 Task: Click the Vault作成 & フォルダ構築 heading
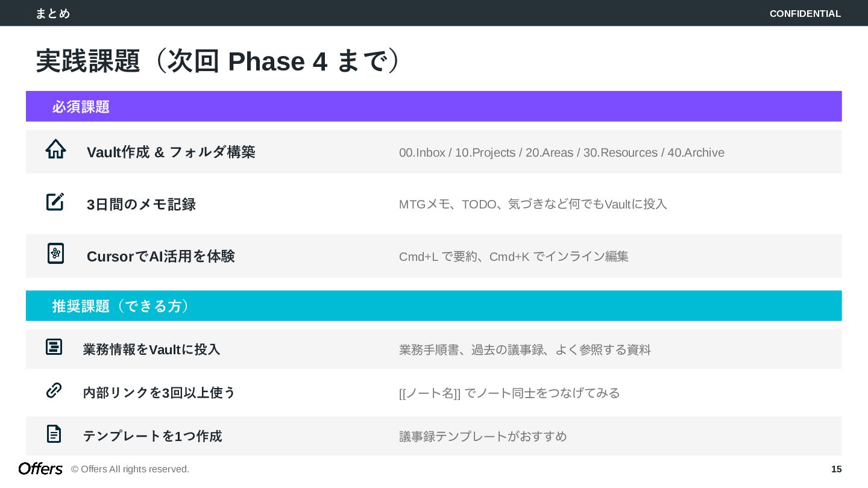(171, 152)
